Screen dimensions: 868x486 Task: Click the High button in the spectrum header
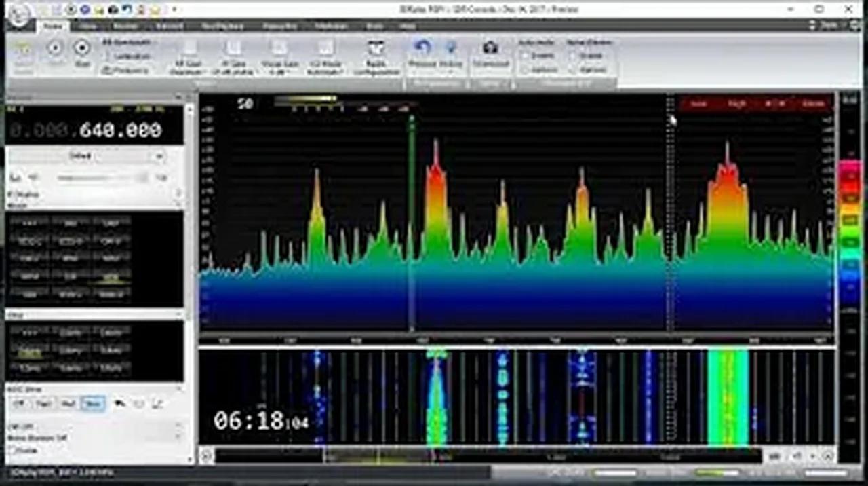click(x=736, y=103)
